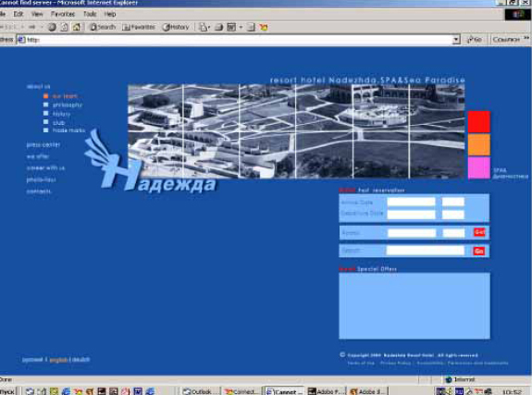Image resolution: width=532 pixels, height=395 pixels.
Task: Open the Favorites toolbar button
Action: [139, 27]
